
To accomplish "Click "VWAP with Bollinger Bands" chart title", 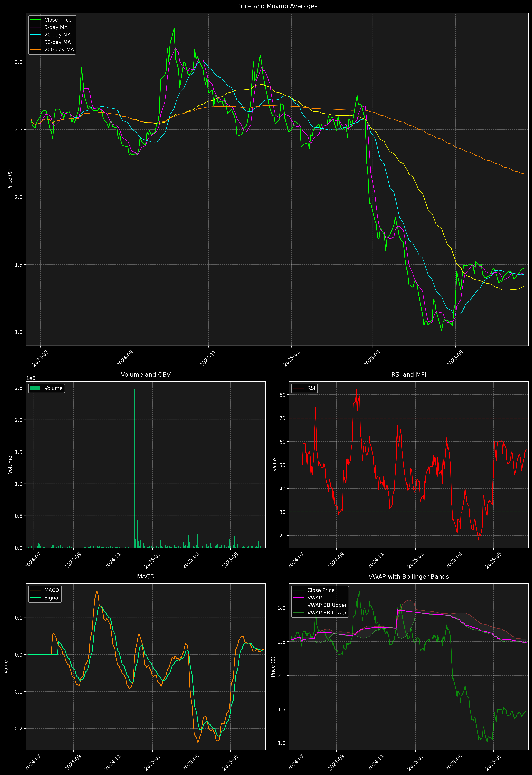I will point(409,577).
